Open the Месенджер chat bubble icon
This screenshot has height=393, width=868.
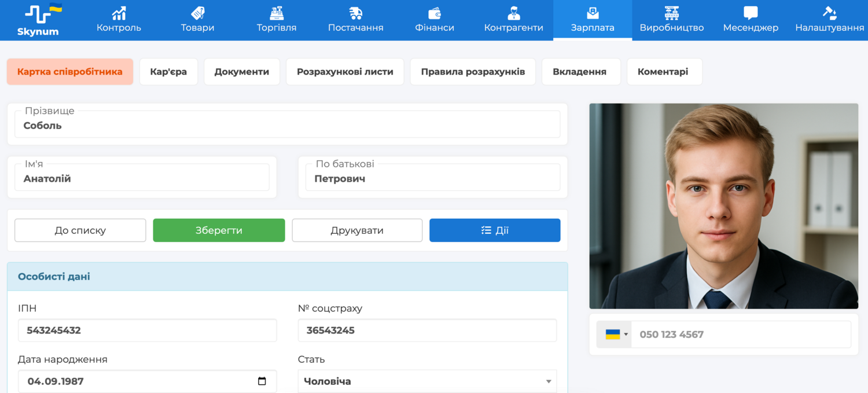click(751, 13)
